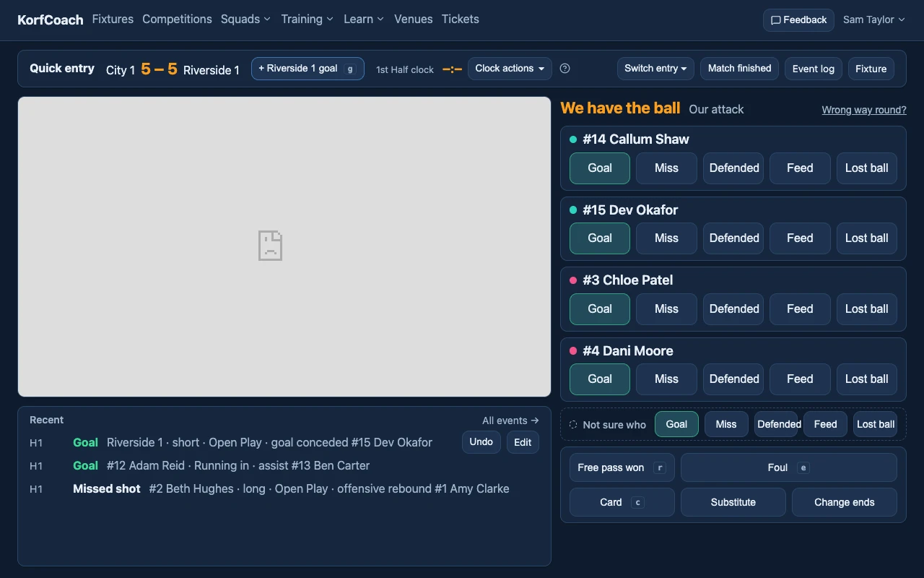Record Lost ball for Not sure who
Image resolution: width=924 pixels, height=578 pixels.
(x=876, y=424)
